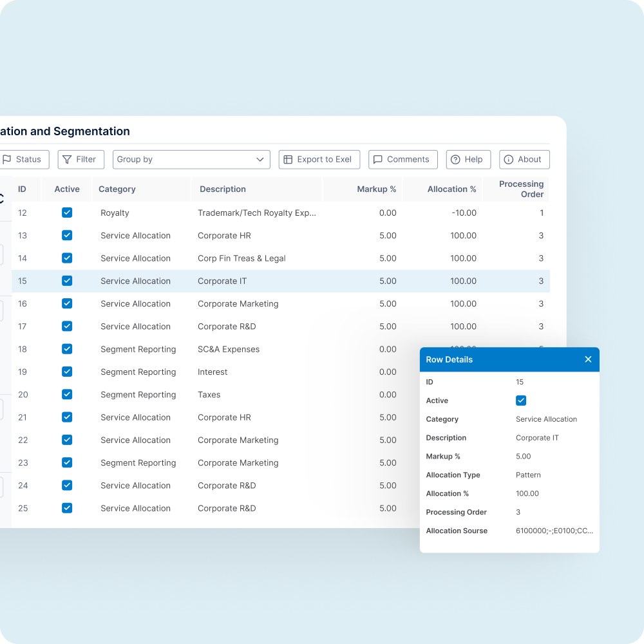
Task: Uncheck Active checkbox for row ID 12
Action: click(x=67, y=213)
